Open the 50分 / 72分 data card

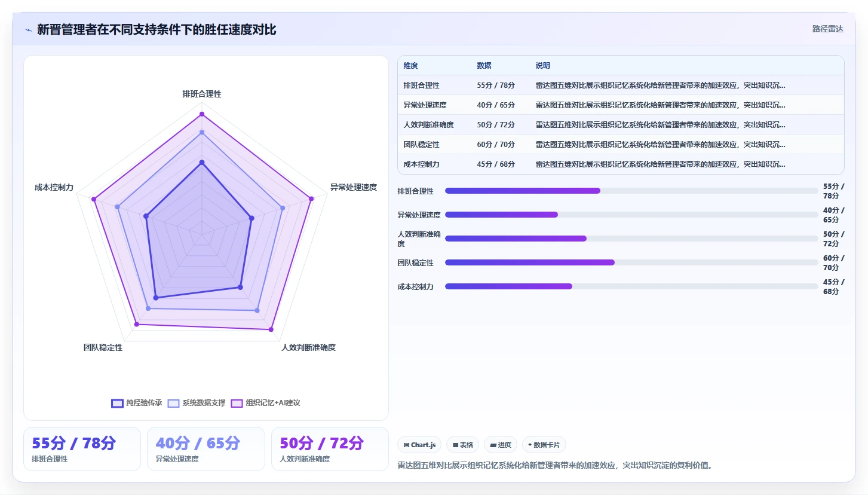pos(330,449)
